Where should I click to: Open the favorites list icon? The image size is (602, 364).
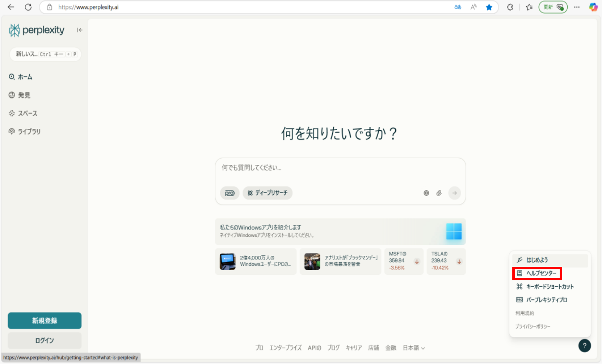pos(529,7)
